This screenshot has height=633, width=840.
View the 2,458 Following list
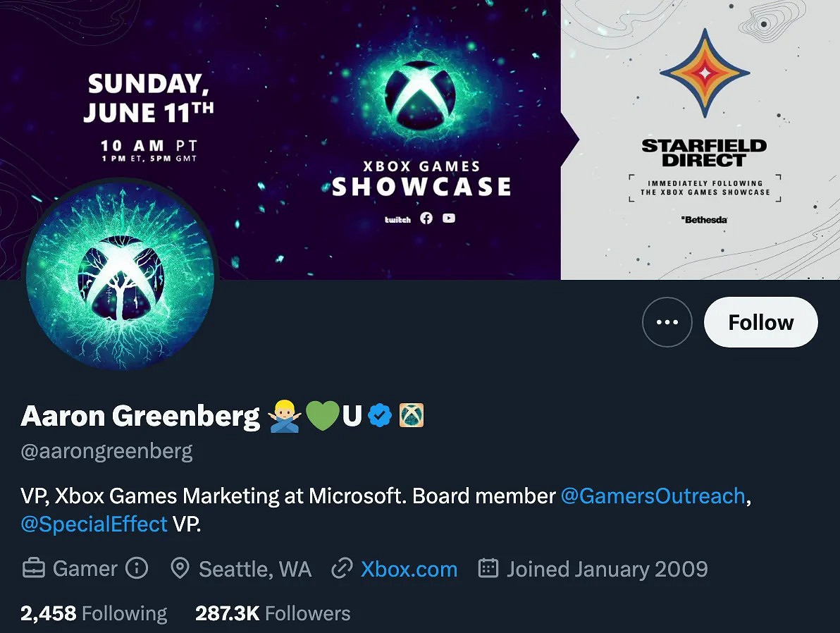pyautogui.click(x=94, y=613)
